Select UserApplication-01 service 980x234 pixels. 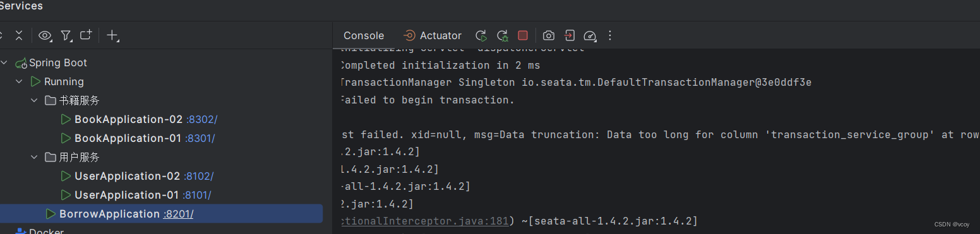126,195
